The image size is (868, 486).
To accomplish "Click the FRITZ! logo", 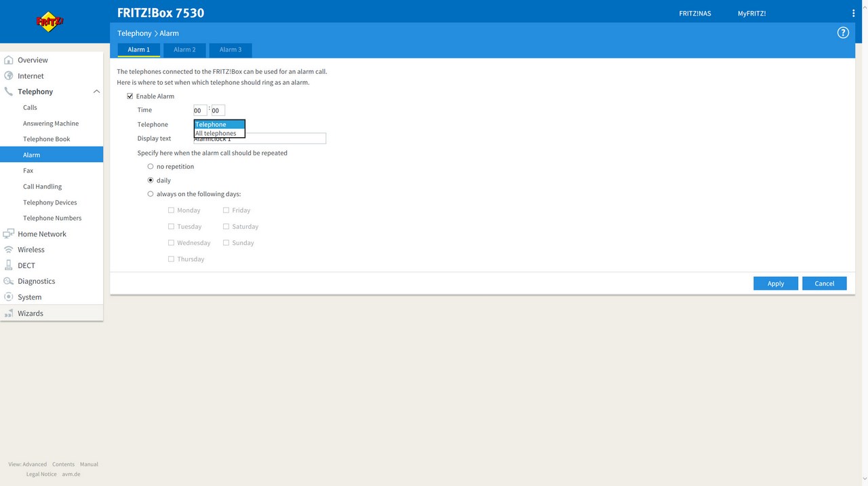I will tap(50, 22).
